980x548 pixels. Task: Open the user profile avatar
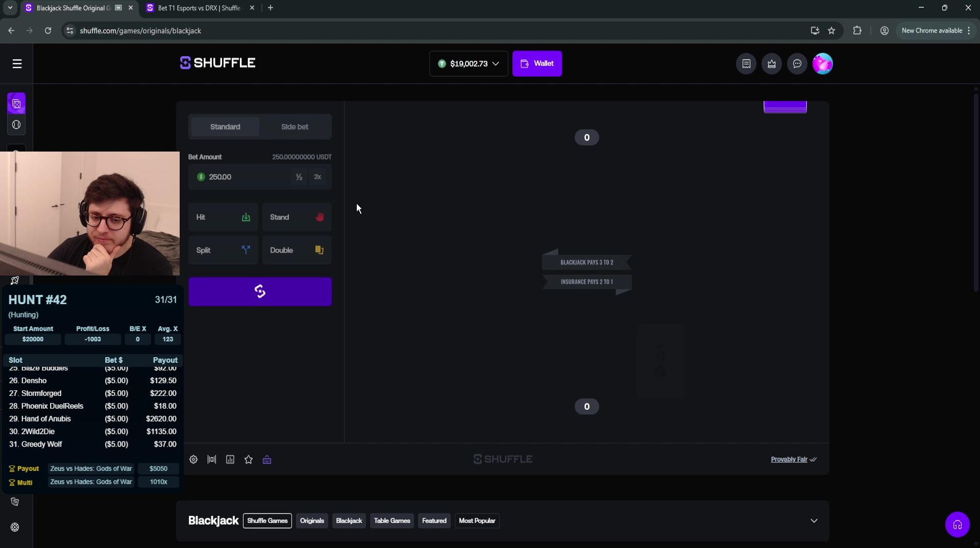pos(823,64)
